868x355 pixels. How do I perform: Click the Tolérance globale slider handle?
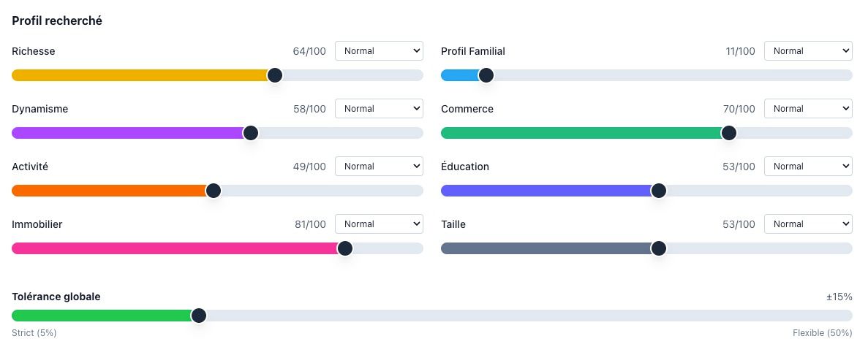coord(199,316)
